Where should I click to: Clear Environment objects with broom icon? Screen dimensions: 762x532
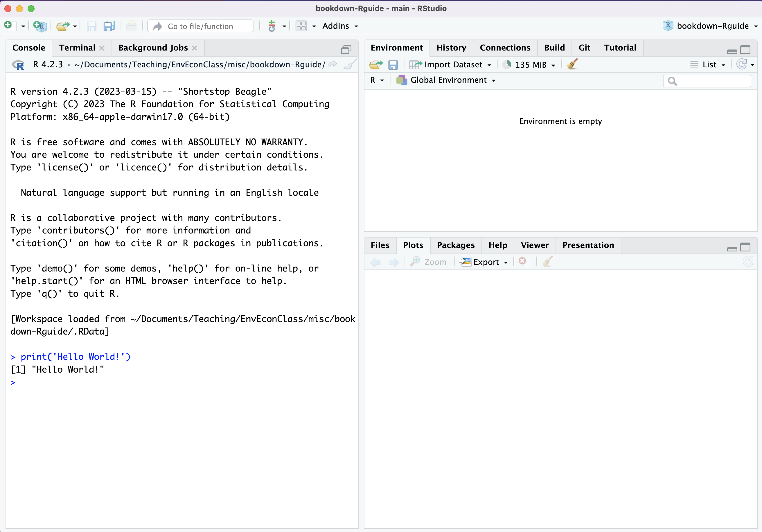[x=572, y=64]
